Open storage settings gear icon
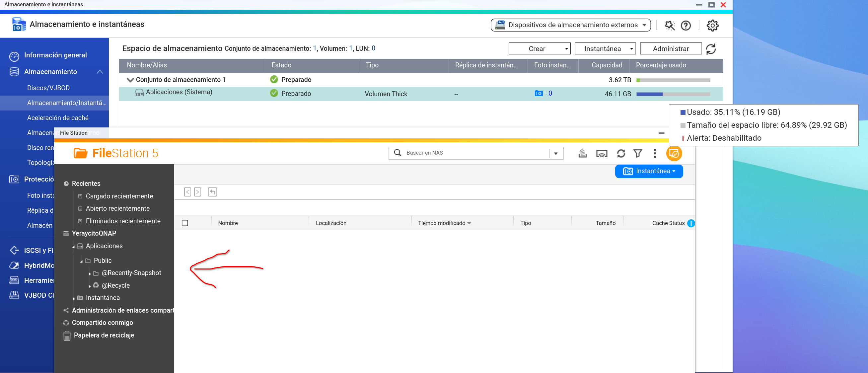868x373 pixels. (712, 25)
